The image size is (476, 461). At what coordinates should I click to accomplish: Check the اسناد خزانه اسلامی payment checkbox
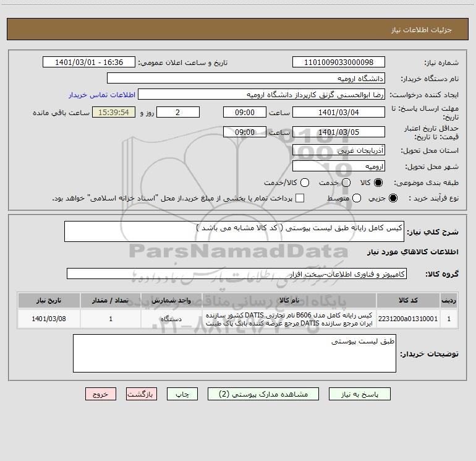(300, 198)
